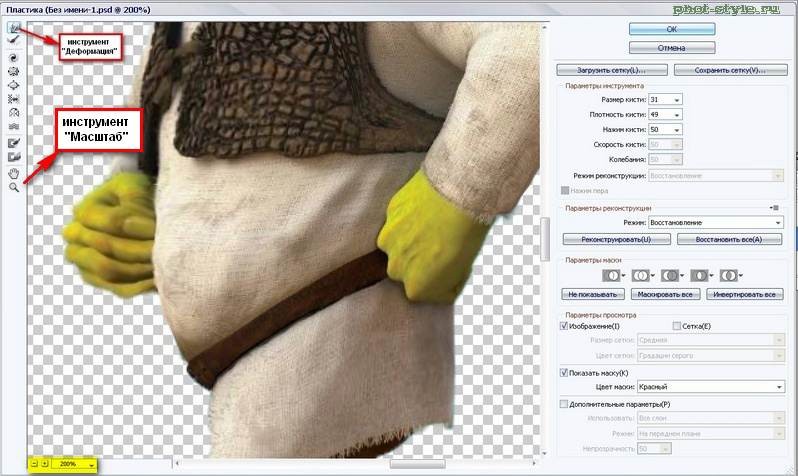The height and width of the screenshot is (476, 798).
Task: Open the Параметры реконструкции flyout menu icon
Action: click(775, 208)
